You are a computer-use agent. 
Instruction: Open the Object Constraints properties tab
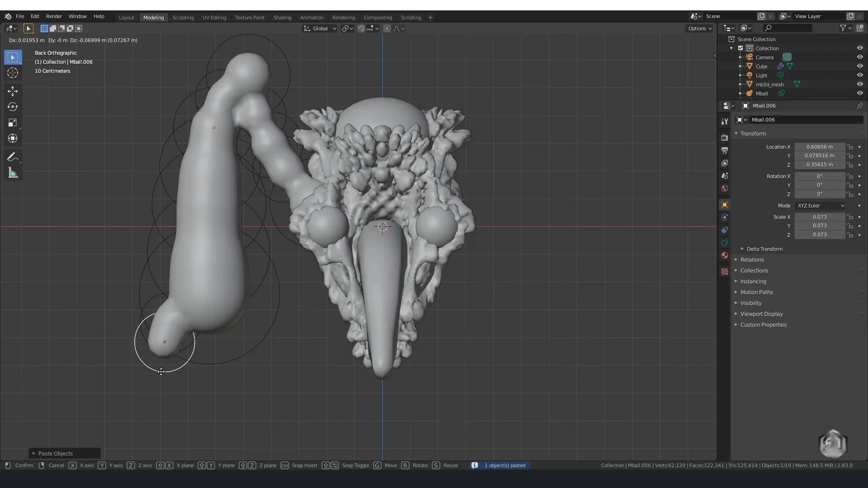725,230
